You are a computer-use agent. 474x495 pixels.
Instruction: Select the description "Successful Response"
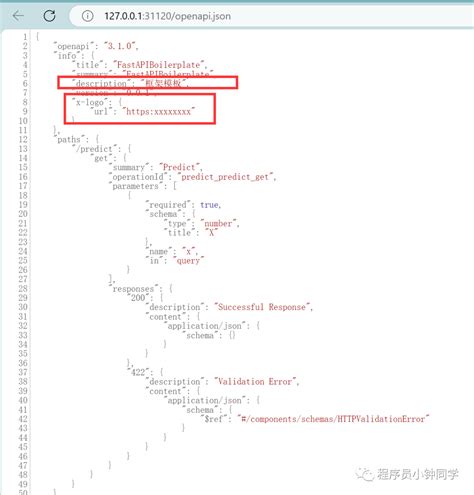[262, 307]
